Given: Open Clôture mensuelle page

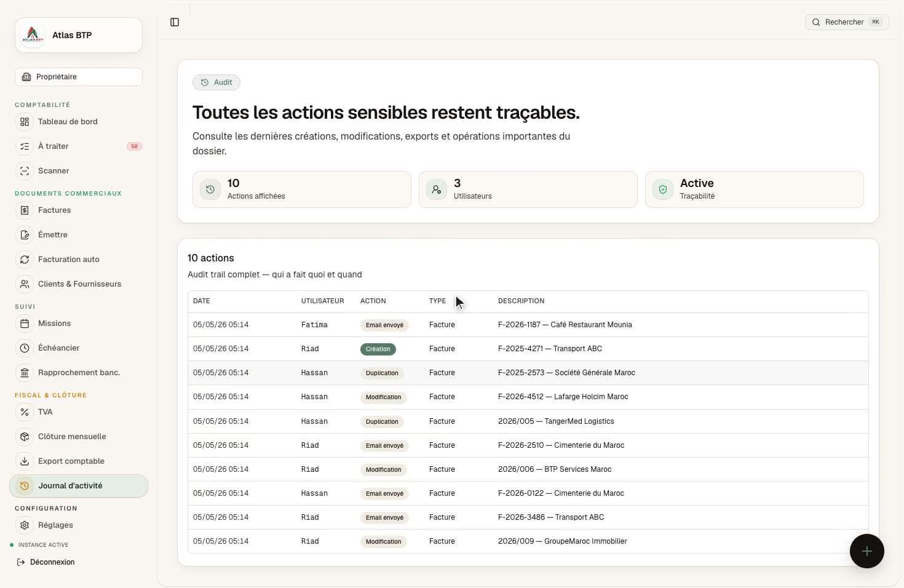Looking at the screenshot, I should (79, 437).
